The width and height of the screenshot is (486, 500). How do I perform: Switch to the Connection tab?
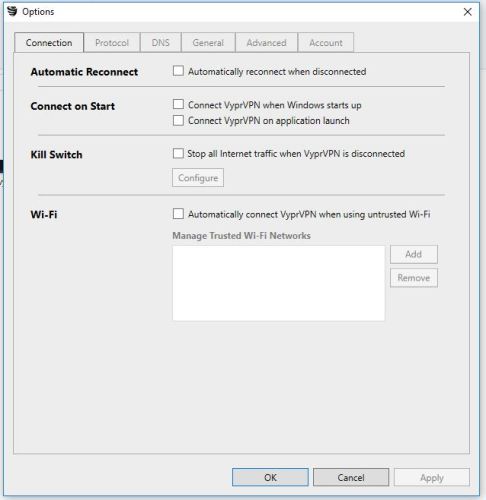(49, 43)
